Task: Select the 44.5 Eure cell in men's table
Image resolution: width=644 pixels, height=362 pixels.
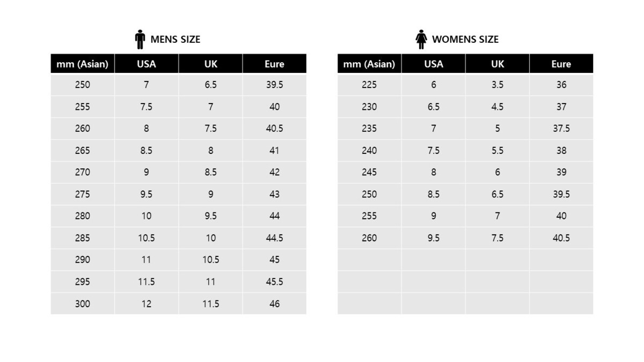Action: tap(274, 238)
